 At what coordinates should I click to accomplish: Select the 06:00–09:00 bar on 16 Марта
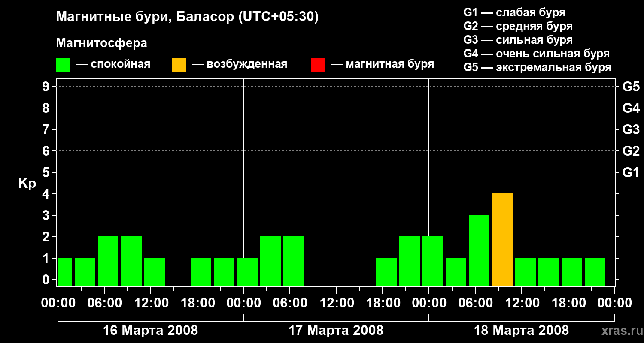(108, 262)
